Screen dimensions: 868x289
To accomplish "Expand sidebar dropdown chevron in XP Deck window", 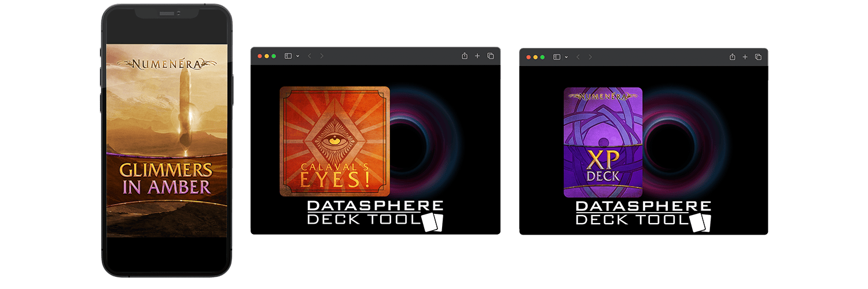I will 566,57.
